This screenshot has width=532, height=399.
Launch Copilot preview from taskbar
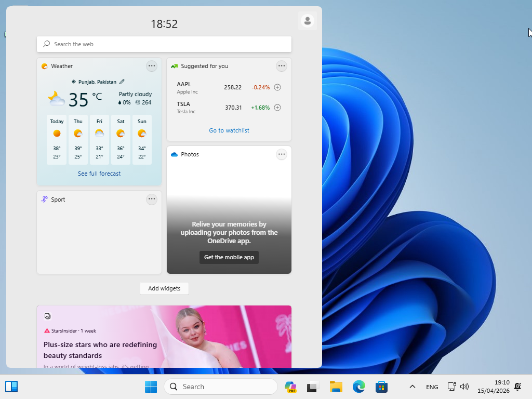click(x=290, y=387)
